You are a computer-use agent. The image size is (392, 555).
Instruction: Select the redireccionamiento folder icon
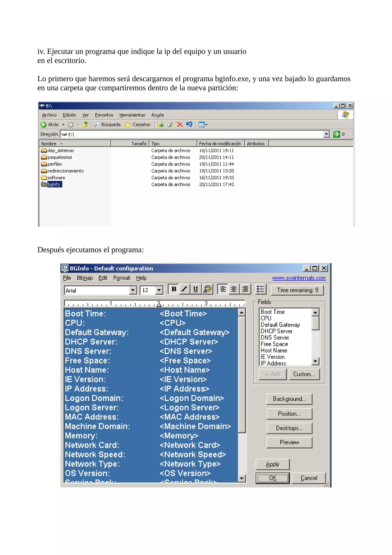[44, 171]
